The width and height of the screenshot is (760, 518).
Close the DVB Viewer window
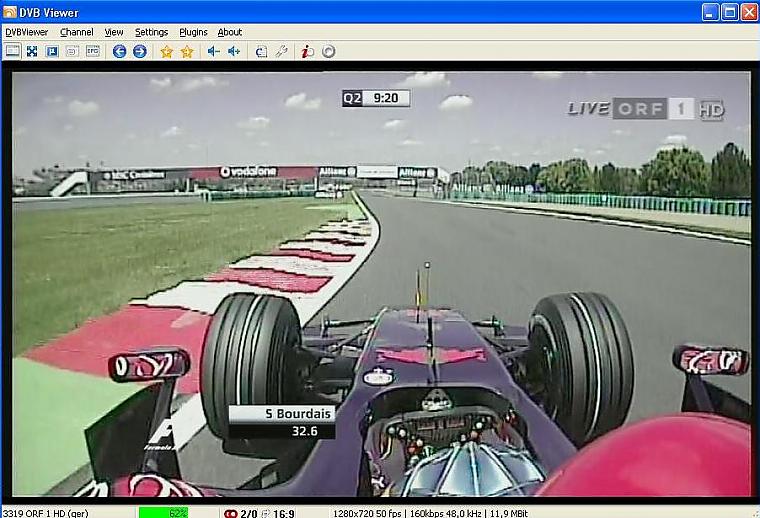coord(749,12)
